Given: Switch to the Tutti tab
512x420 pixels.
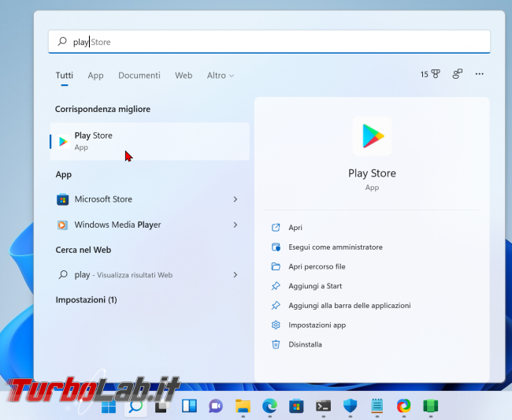Looking at the screenshot, I should 65,76.
